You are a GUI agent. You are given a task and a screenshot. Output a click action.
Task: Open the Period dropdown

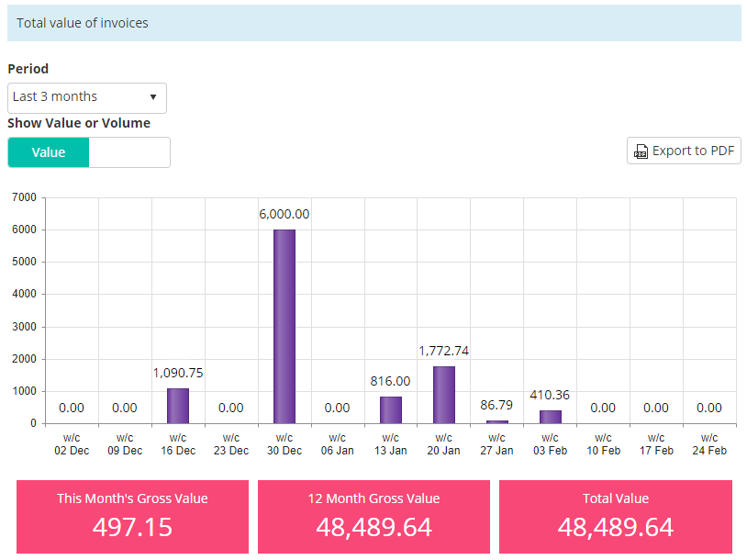[x=86, y=97]
